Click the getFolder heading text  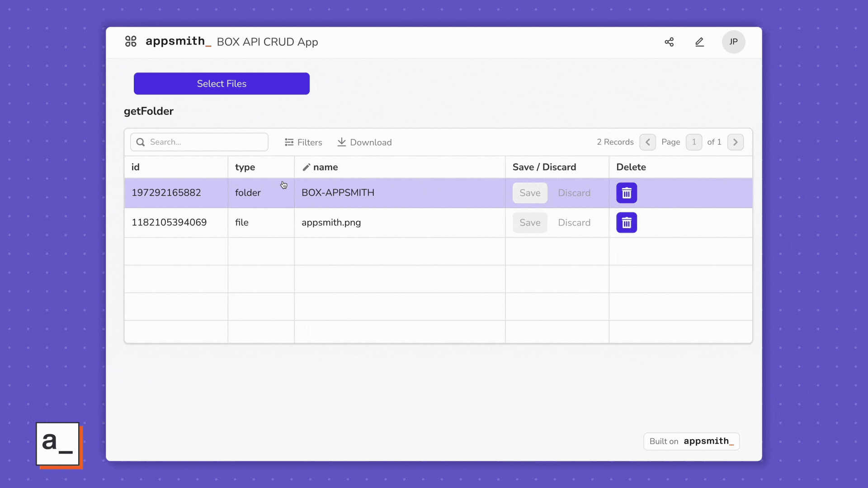[149, 111]
